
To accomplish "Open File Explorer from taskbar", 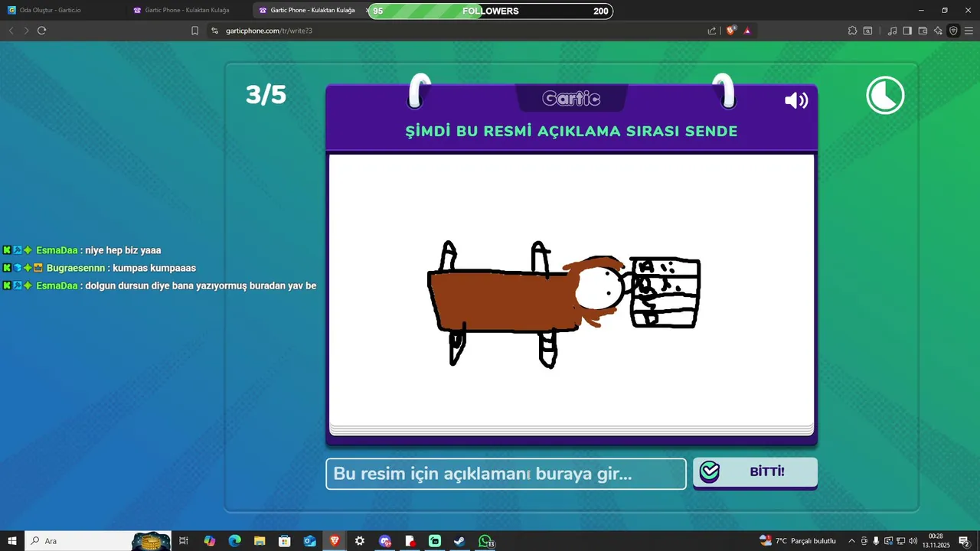I will tap(260, 541).
